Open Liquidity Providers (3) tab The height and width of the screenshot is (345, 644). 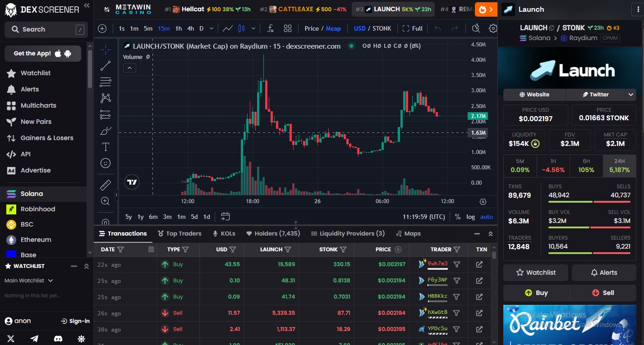[348, 233]
